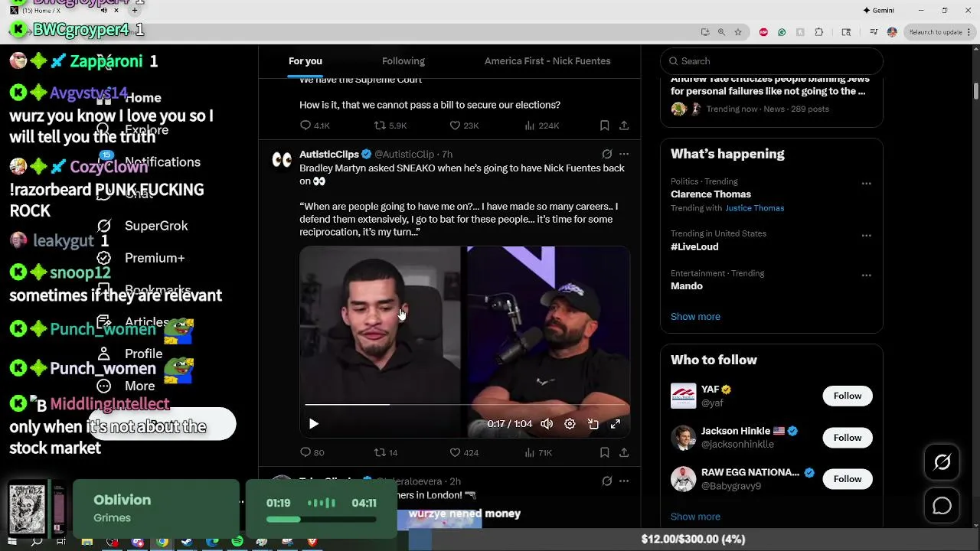Expand the video to fullscreen

click(616, 424)
